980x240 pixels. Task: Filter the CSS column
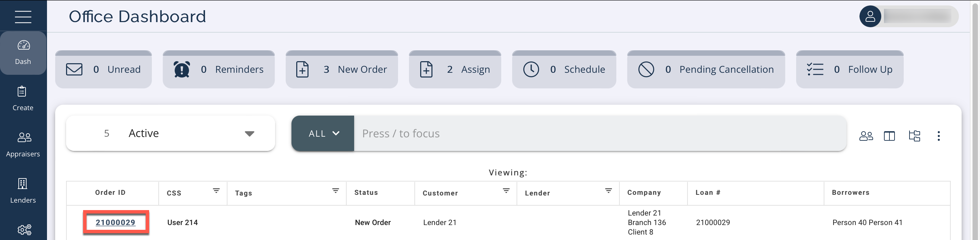click(x=216, y=191)
